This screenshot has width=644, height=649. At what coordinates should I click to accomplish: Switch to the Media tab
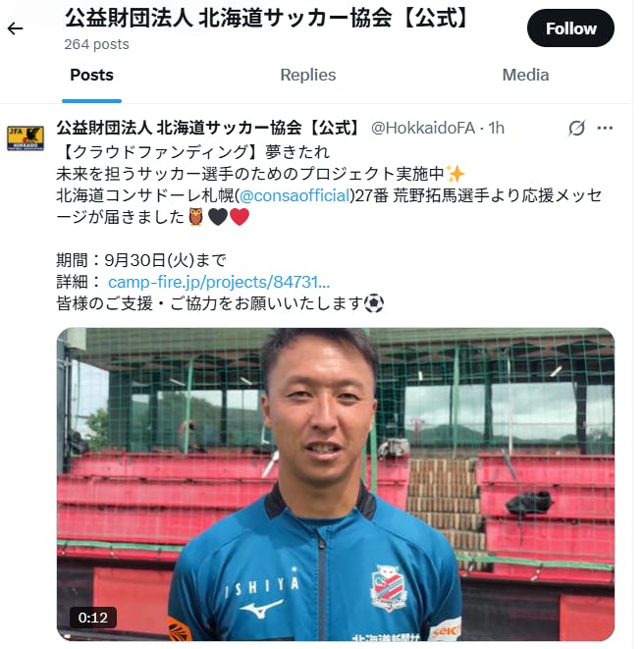[x=525, y=76]
